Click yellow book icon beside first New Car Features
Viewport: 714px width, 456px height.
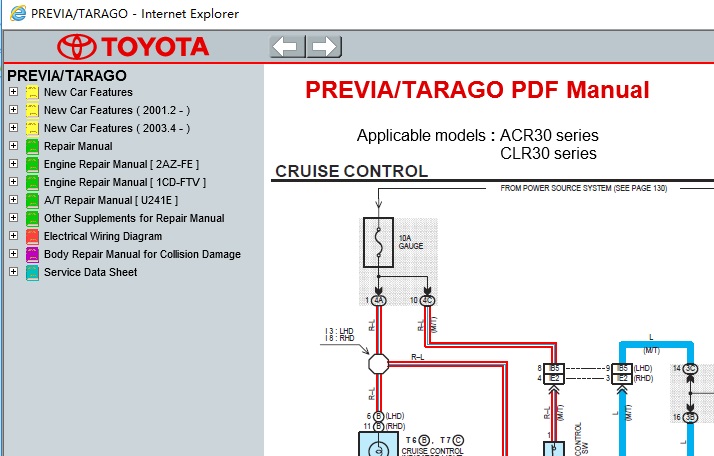32,92
